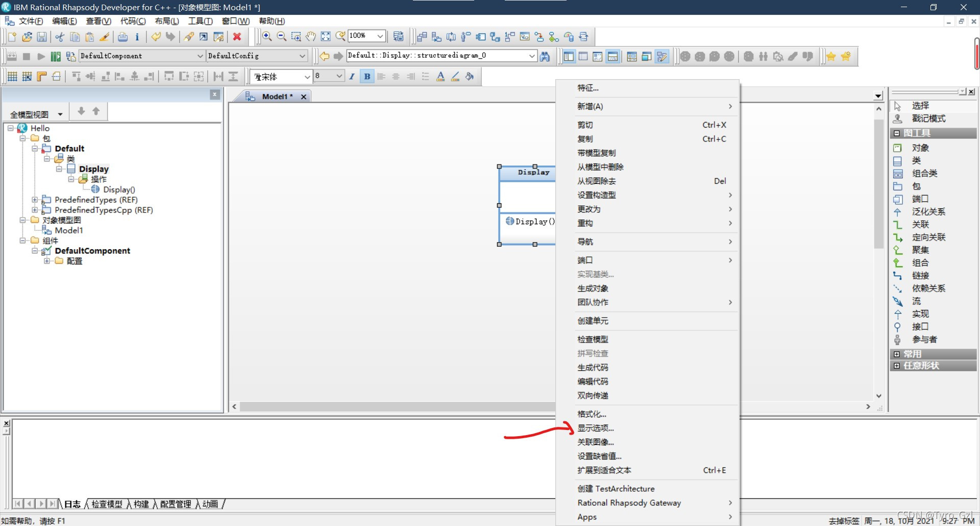Select the 泛化关系 generalization tool
The width and height of the screenshot is (980, 526).
(x=928, y=212)
